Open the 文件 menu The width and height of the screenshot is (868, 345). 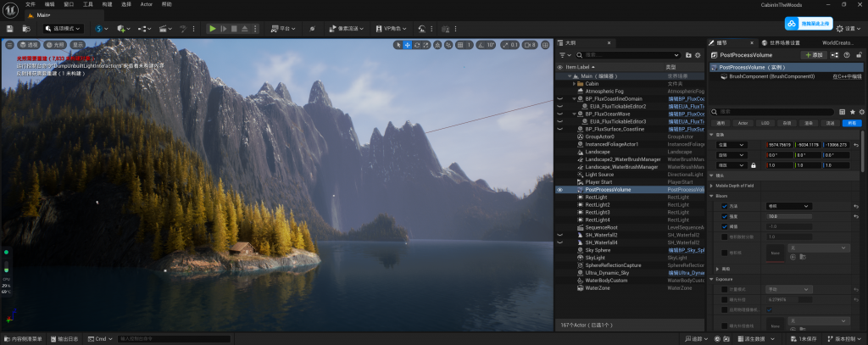[x=31, y=4]
